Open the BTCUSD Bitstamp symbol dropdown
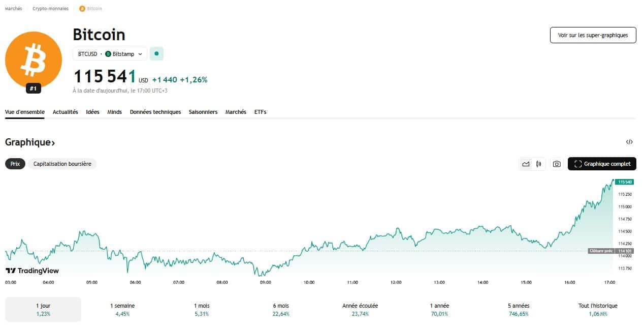Viewport: 644px width, 327px height. 110,54
